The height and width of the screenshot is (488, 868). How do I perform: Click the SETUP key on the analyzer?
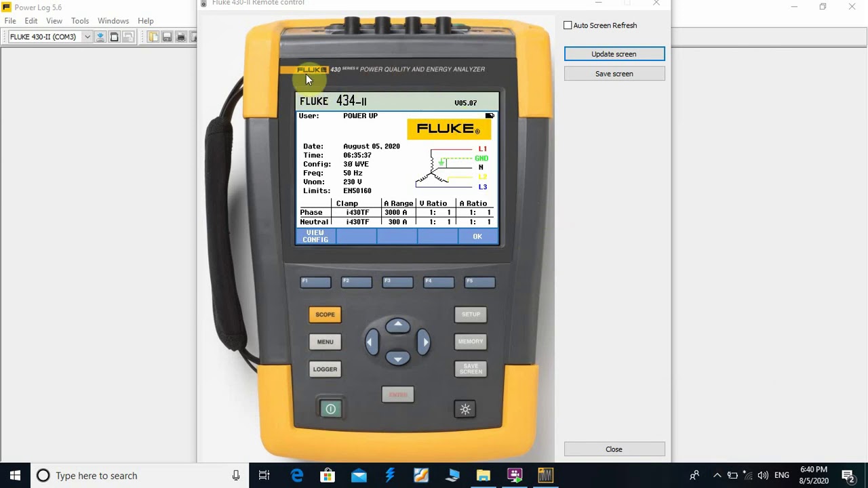coord(471,314)
